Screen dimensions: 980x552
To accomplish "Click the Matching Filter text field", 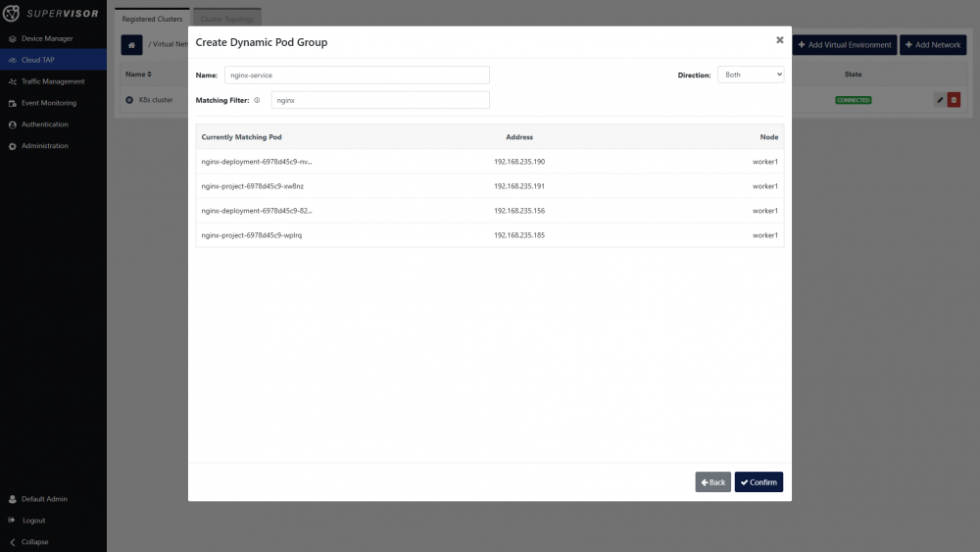I will [379, 100].
